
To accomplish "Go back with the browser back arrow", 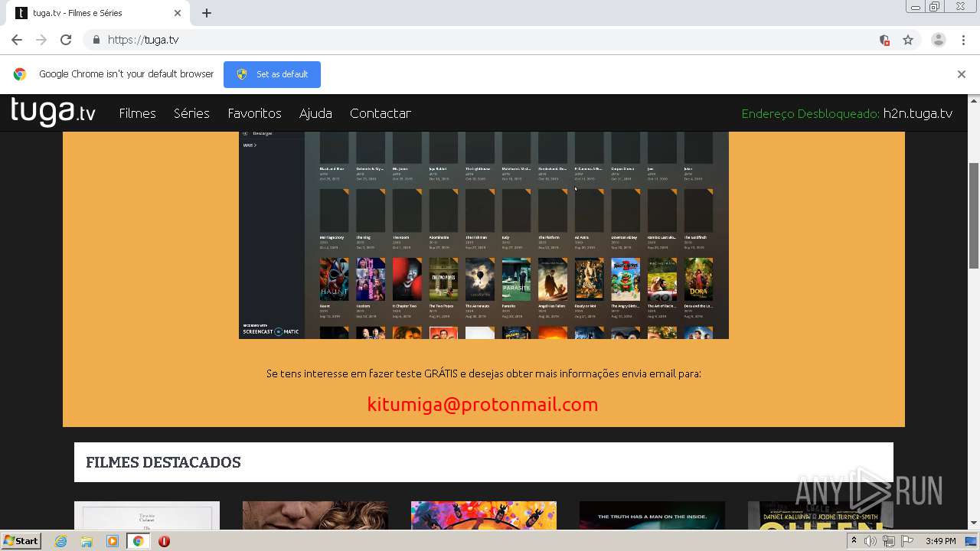I will pyautogui.click(x=17, y=40).
